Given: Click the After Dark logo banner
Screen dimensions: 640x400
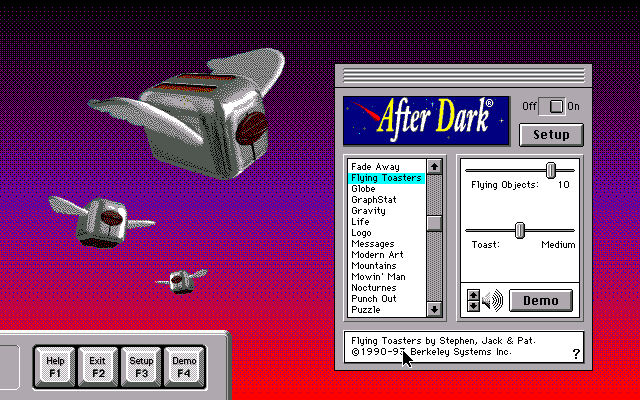Looking at the screenshot, I should [427, 121].
